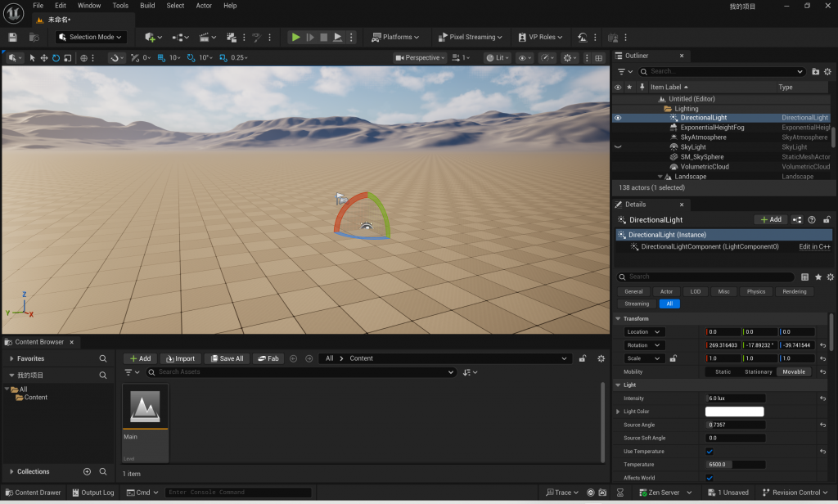
Task: Open the Platforms dropdown
Action: point(395,37)
